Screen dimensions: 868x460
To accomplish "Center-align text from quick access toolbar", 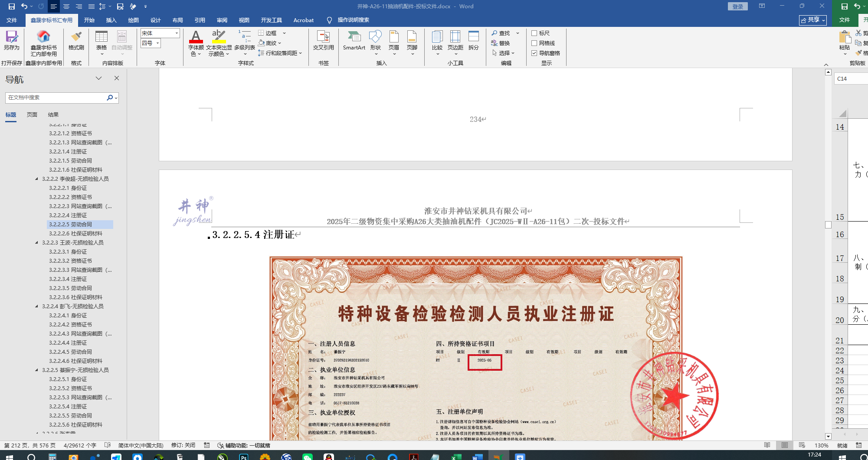I will click(x=66, y=7).
